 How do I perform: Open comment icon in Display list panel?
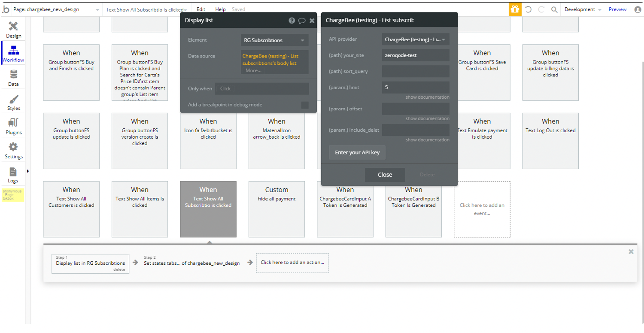point(302,21)
